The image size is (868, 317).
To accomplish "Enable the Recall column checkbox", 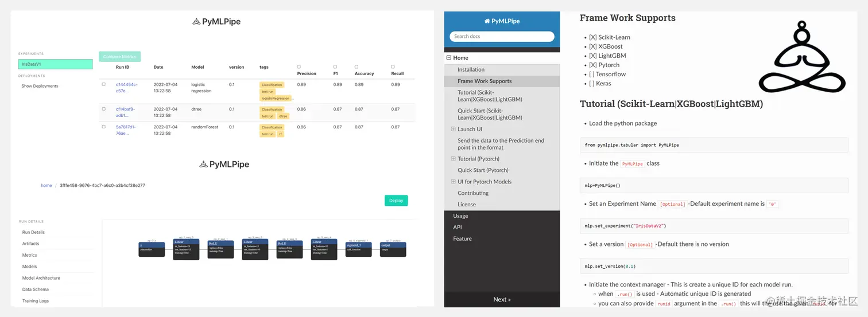I will (393, 67).
